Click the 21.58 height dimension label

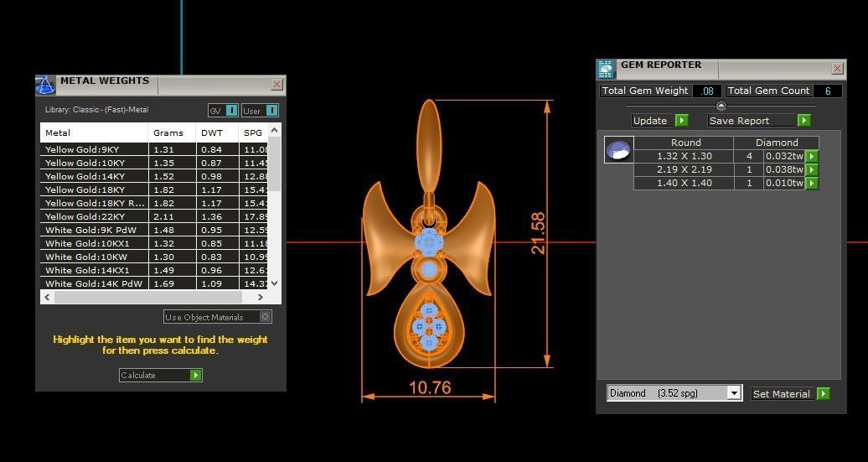pos(539,233)
